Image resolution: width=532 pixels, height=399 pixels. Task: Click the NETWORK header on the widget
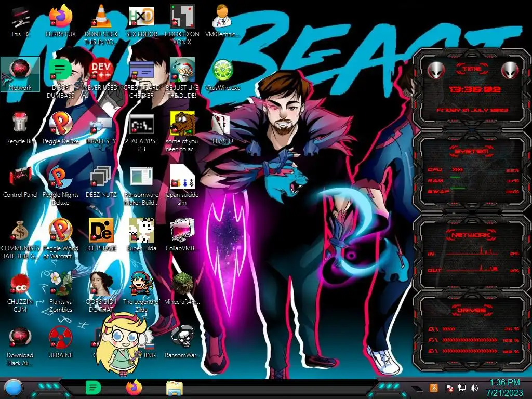(472, 235)
